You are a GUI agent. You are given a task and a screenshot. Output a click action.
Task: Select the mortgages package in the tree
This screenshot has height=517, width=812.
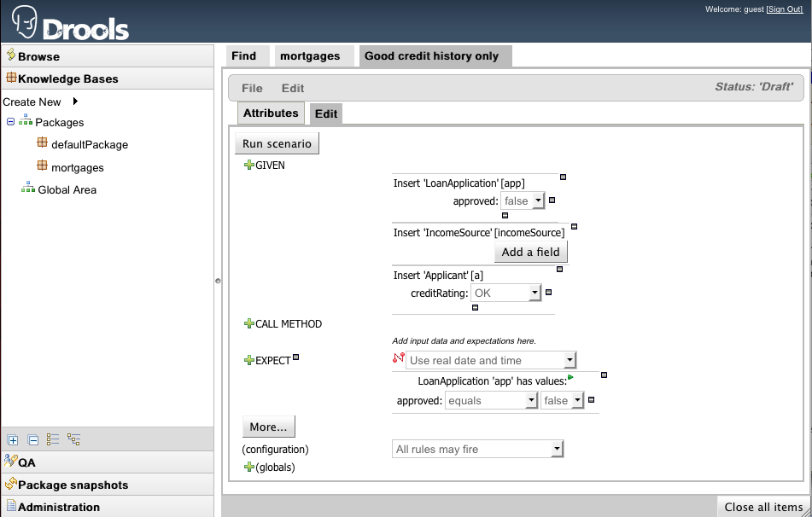78,168
